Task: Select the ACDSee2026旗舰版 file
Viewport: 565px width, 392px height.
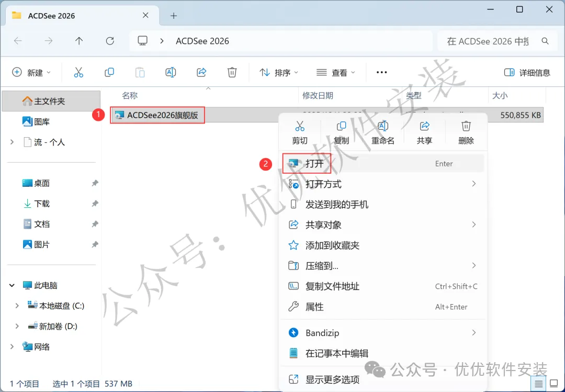Action: tap(157, 115)
